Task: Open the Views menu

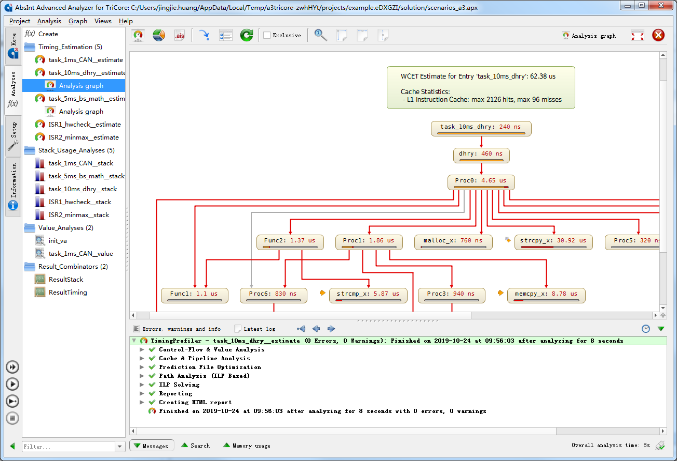Action: point(103,21)
